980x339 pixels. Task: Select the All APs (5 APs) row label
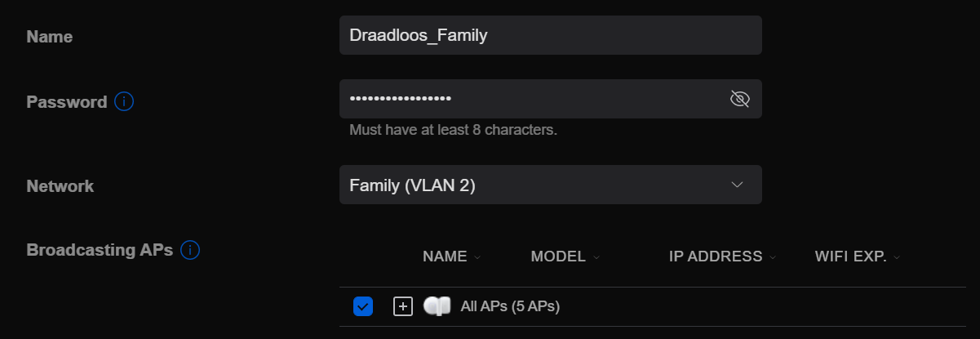[510, 307]
